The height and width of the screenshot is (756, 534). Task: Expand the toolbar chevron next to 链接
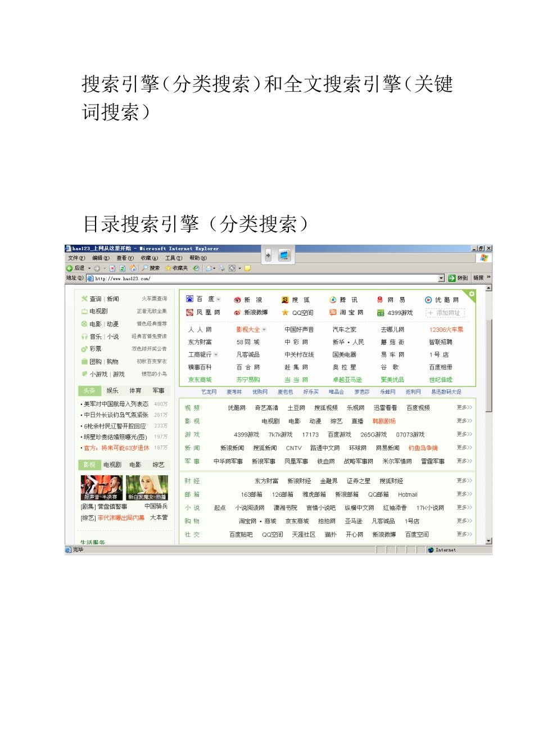[488, 277]
